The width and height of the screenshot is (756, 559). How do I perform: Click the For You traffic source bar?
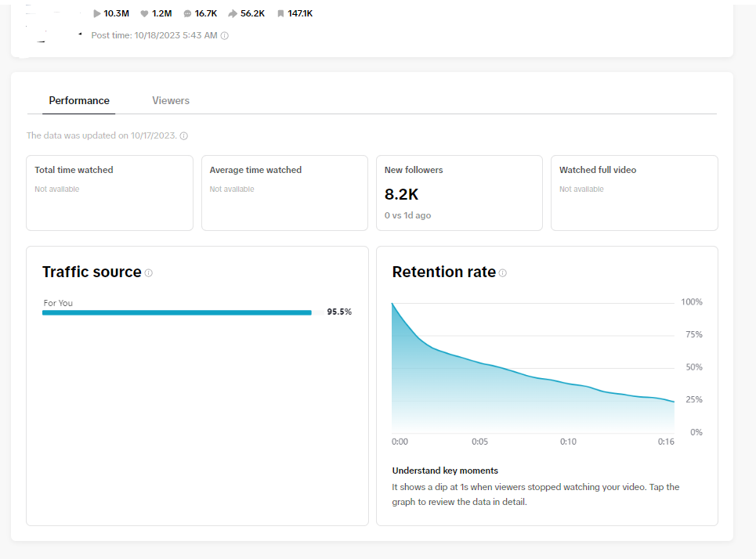click(x=176, y=312)
